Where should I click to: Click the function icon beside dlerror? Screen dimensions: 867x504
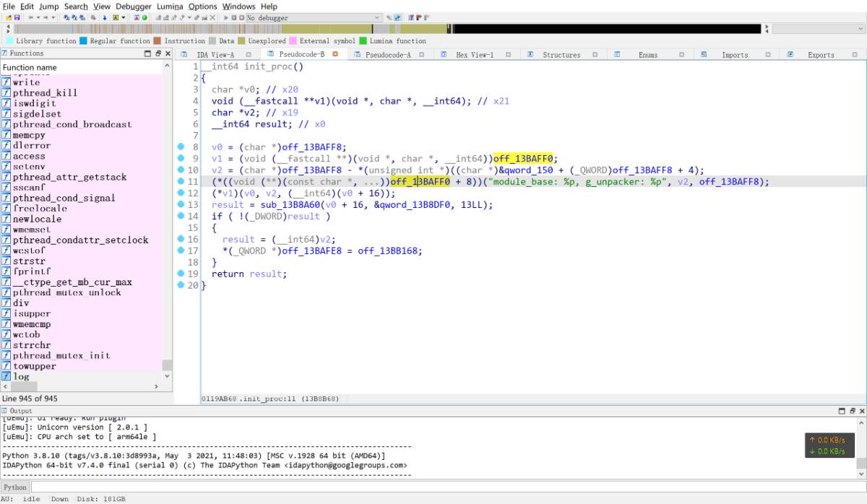pyautogui.click(x=7, y=145)
